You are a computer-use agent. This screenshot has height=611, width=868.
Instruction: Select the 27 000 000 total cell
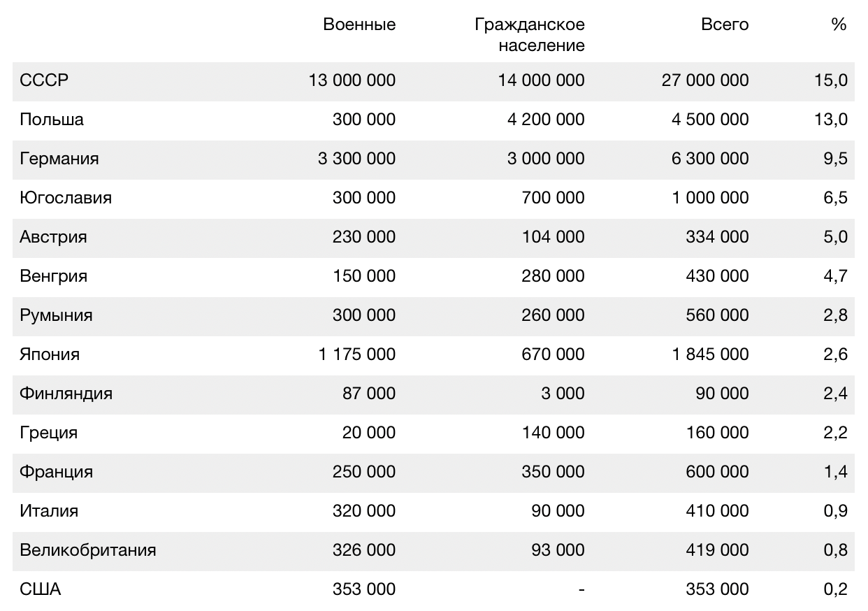[704, 80]
